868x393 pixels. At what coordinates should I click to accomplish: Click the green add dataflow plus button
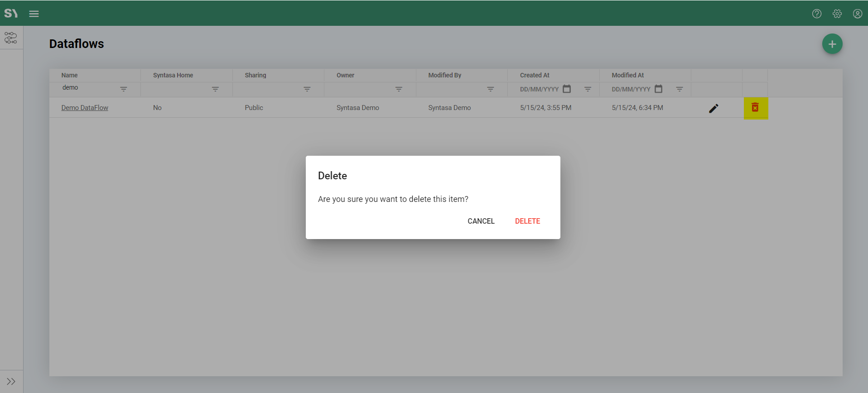pos(832,44)
